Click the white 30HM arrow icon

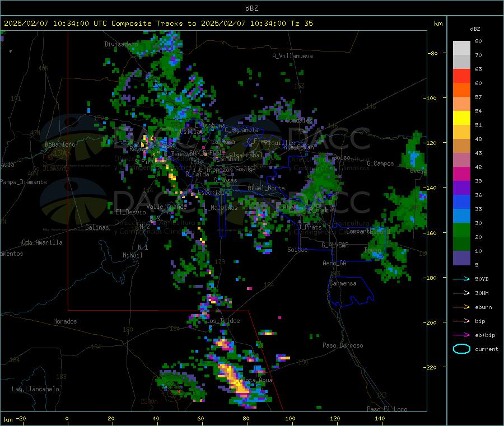[x=461, y=293]
